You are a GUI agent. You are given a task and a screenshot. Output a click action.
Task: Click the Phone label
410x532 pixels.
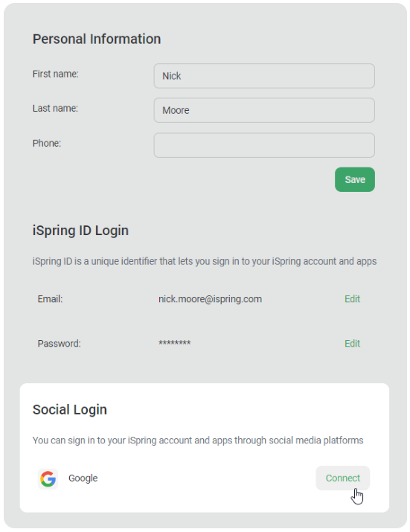coord(47,143)
